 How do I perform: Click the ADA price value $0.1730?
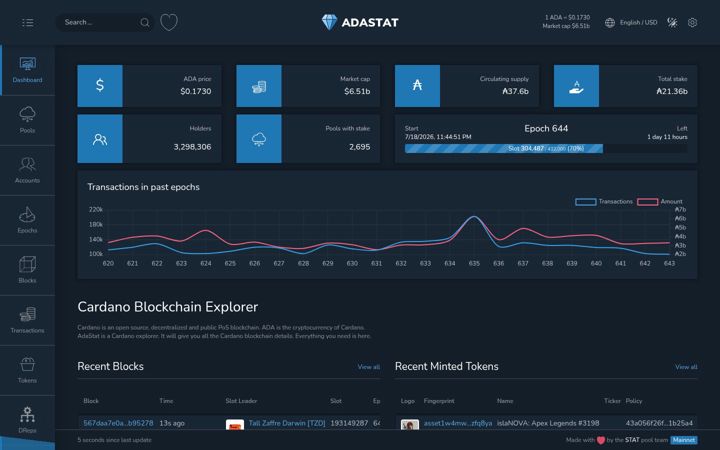pos(196,91)
